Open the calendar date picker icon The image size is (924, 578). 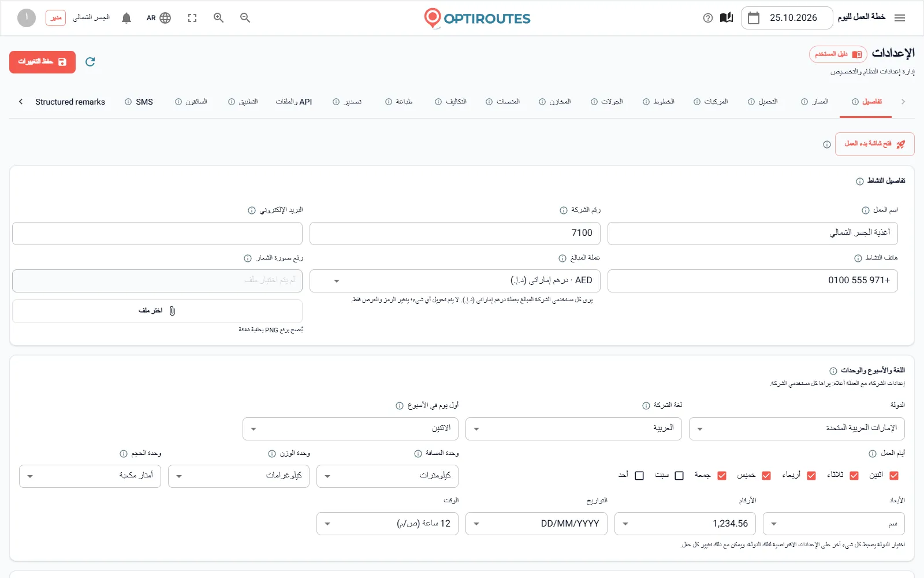754,18
